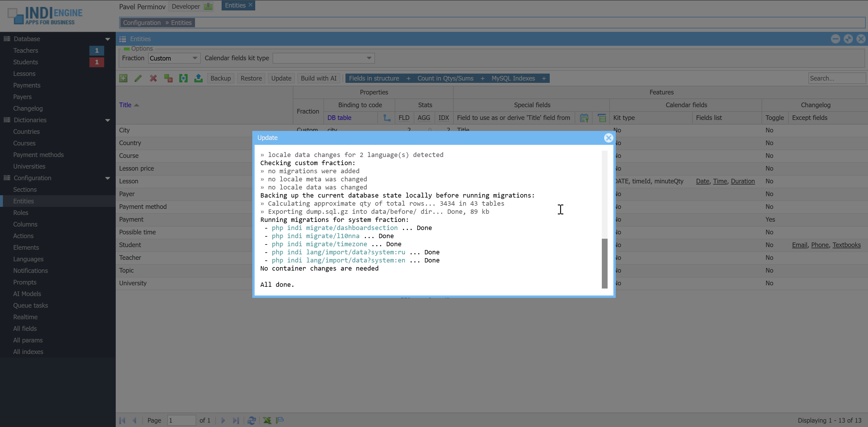
Task: Open the Calendar fields kit type dropdown
Action: 369,58
